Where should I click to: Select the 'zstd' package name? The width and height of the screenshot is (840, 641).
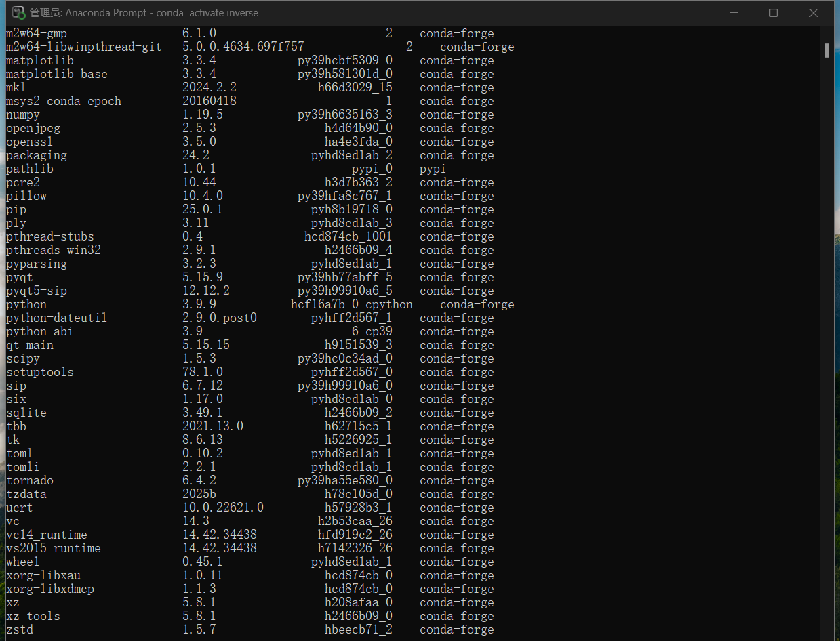point(20,629)
